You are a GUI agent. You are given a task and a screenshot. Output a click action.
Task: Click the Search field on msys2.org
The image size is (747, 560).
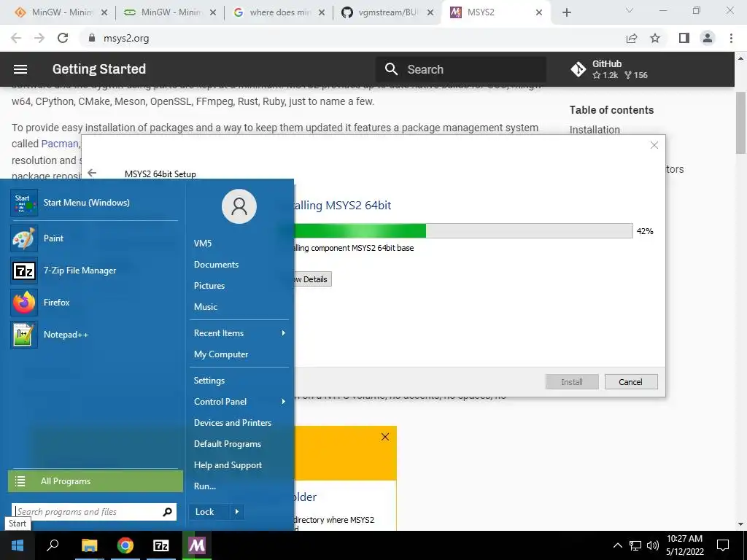click(x=461, y=69)
